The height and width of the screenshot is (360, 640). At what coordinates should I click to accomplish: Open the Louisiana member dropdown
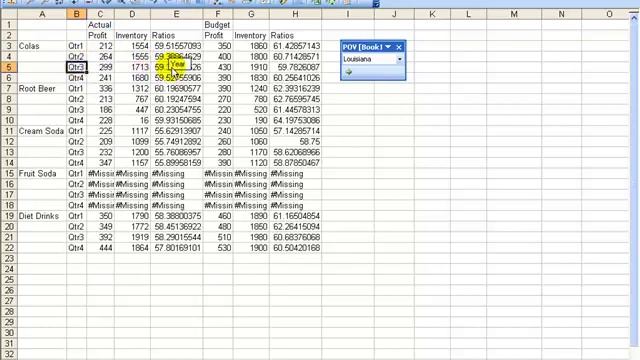[400, 60]
